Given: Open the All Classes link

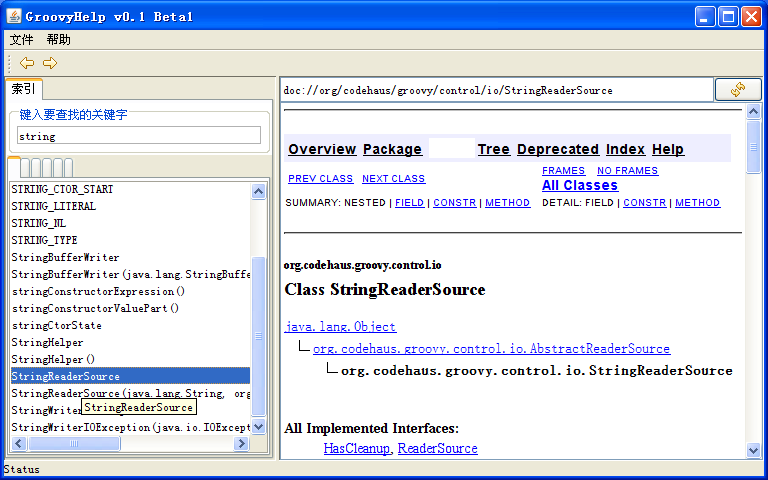Looking at the screenshot, I should coord(580,185).
